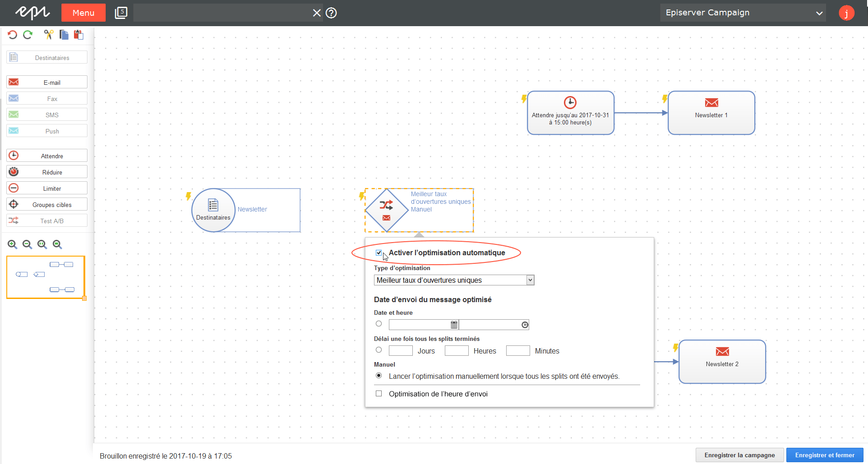Screen dimensions: 868x464
Task: Select the Manuel radio button
Action: [379, 376]
